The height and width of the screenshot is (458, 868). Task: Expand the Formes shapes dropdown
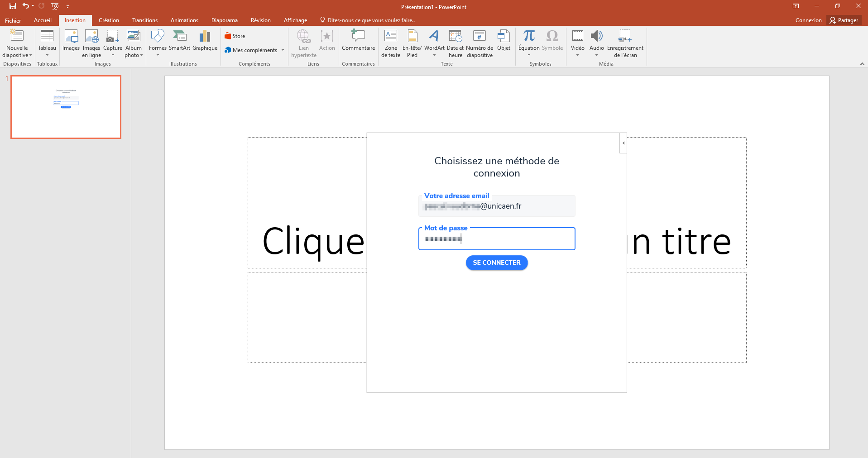coord(158,55)
